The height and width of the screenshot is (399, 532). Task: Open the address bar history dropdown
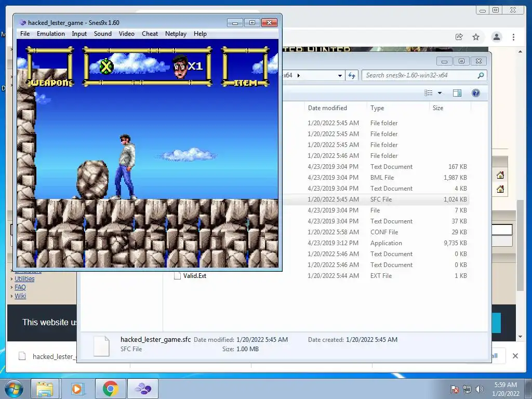340,75
